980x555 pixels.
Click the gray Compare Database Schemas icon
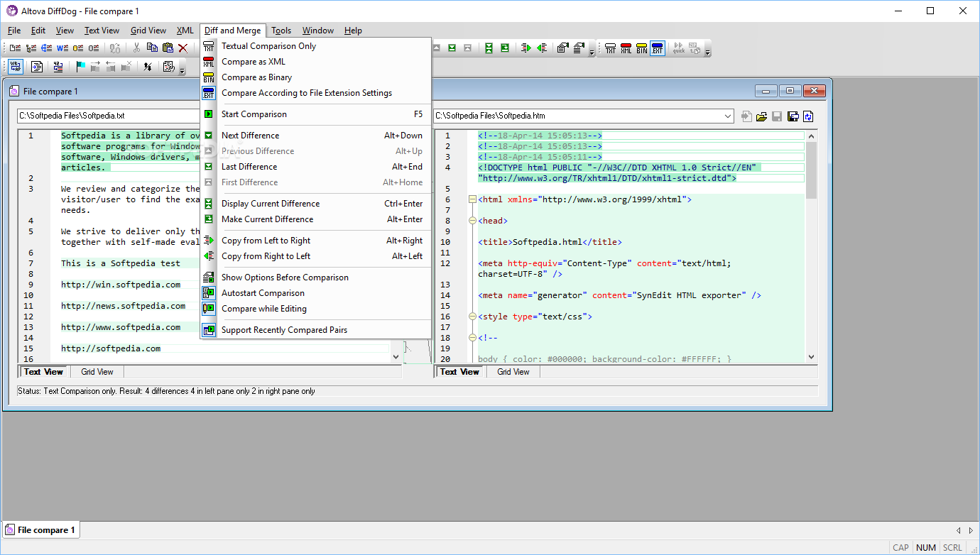click(x=94, y=48)
